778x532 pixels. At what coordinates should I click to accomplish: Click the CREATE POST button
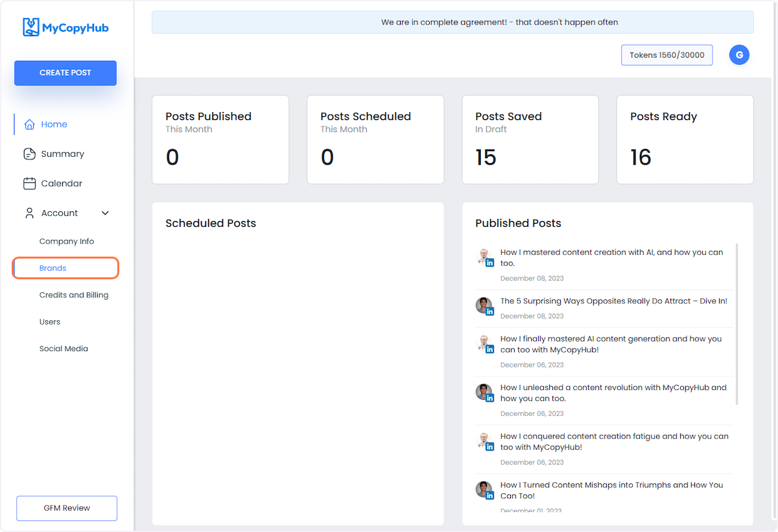(x=65, y=73)
